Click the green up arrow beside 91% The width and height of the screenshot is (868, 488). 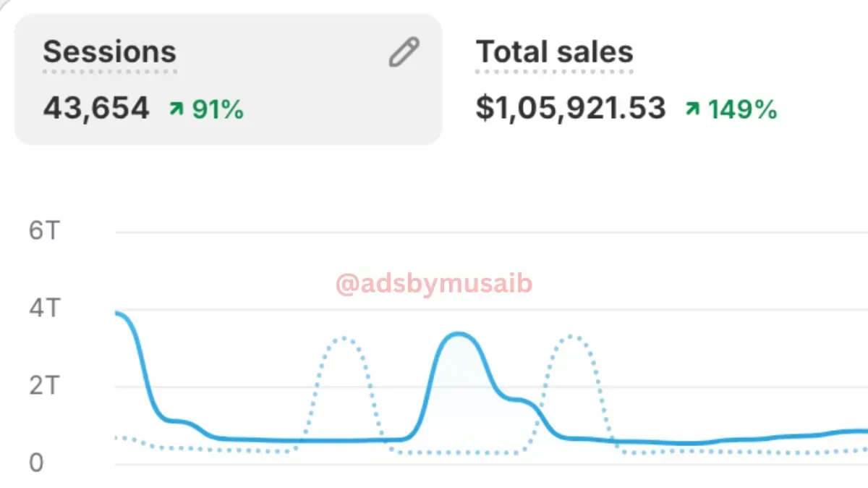(x=176, y=109)
